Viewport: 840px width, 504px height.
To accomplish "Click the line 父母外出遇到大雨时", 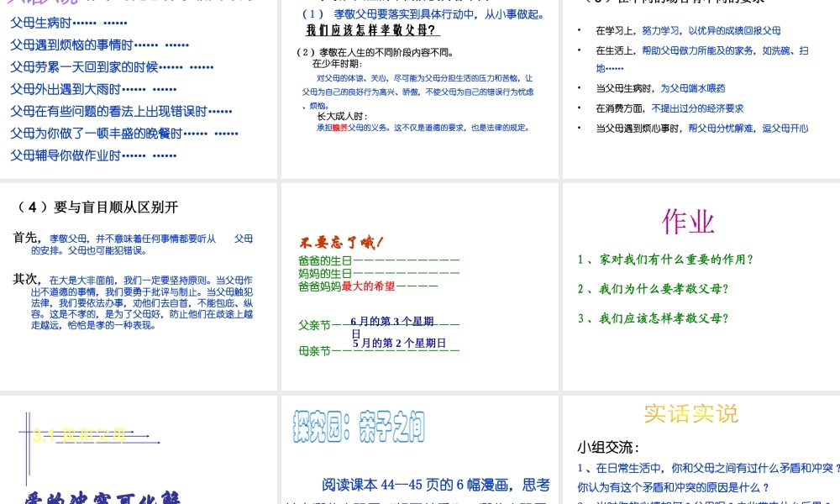I will [93, 88].
